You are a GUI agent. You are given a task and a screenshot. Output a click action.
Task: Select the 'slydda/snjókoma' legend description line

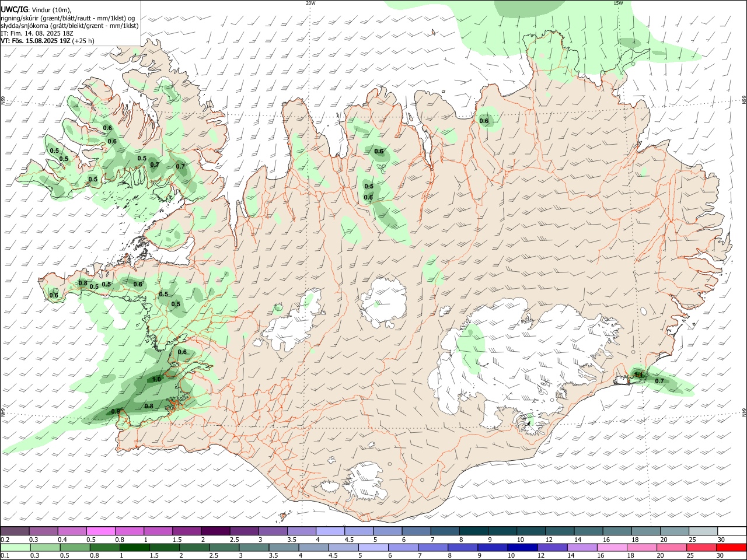coord(69,26)
